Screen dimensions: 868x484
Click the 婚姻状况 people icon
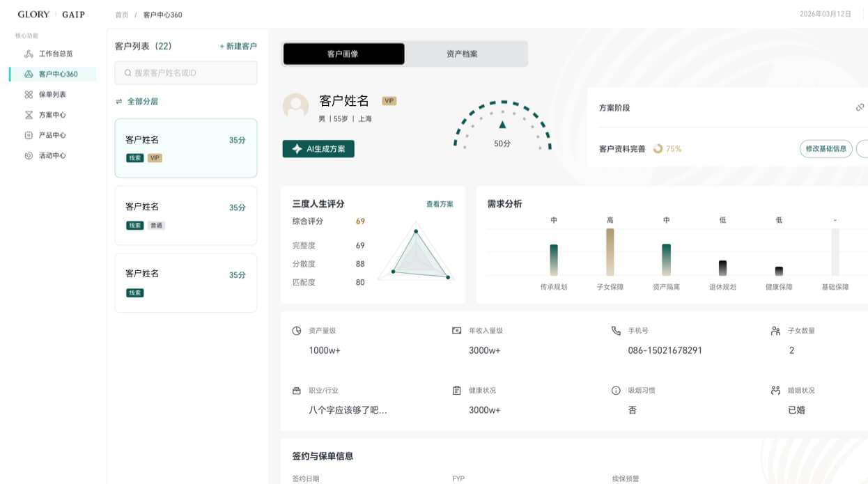click(x=775, y=391)
